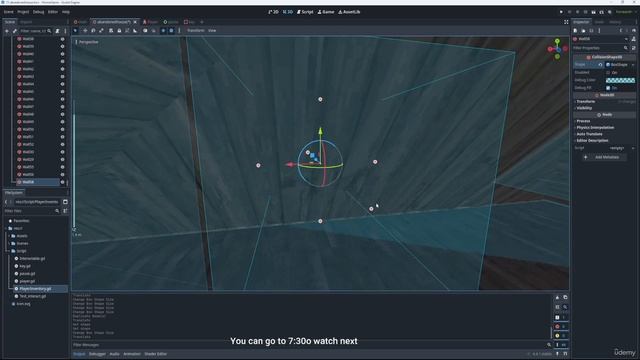Click the Run Specific Scene icon
Image resolution: width=640 pixels, height=360 pixels.
point(601,12)
